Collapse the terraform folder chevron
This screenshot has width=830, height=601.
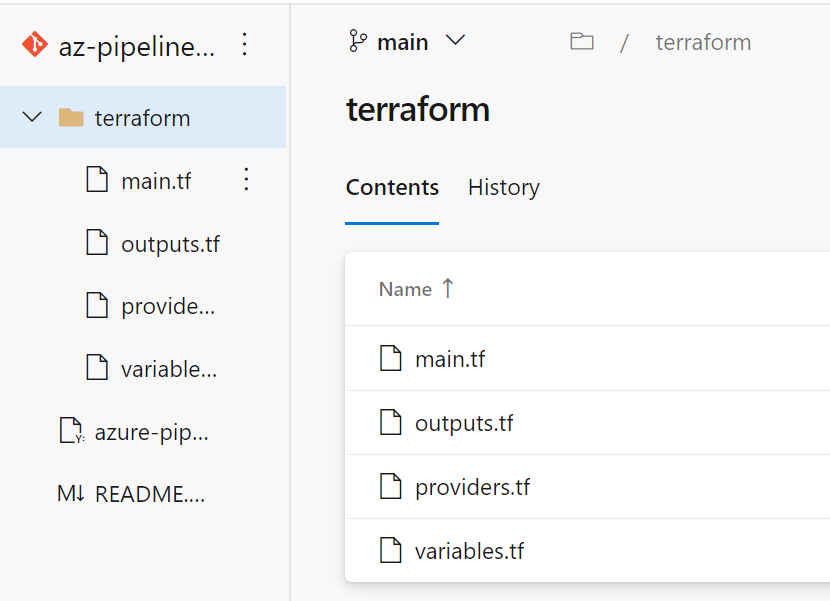(x=32, y=118)
